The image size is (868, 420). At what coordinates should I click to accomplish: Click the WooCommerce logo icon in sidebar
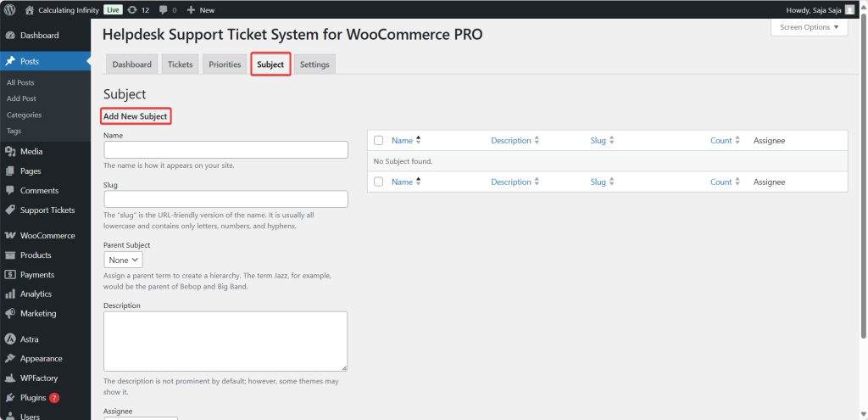coord(10,236)
